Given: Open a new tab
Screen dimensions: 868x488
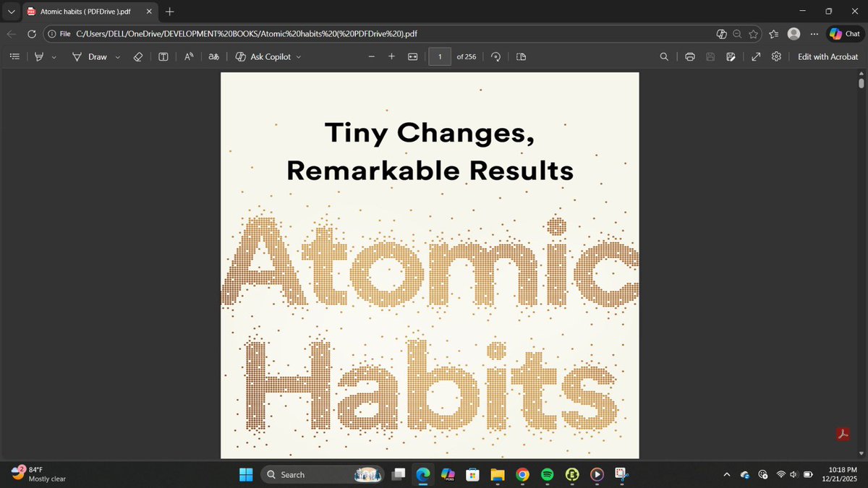Looking at the screenshot, I should (169, 12).
